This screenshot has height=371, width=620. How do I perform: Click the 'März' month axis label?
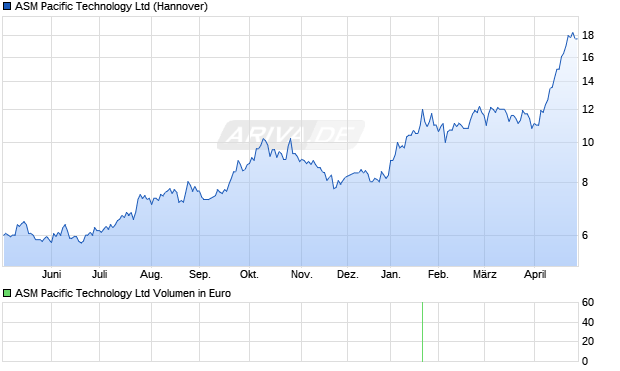click(484, 274)
